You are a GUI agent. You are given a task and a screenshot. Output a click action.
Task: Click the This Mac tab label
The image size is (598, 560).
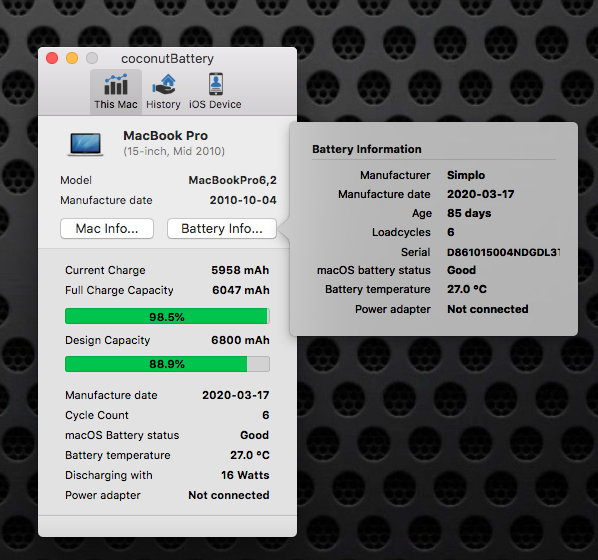pyautogui.click(x=116, y=104)
